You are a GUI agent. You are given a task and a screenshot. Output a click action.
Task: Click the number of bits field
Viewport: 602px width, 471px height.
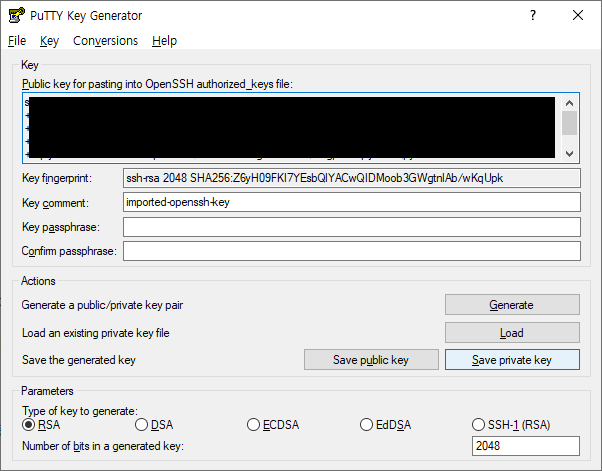coord(526,446)
